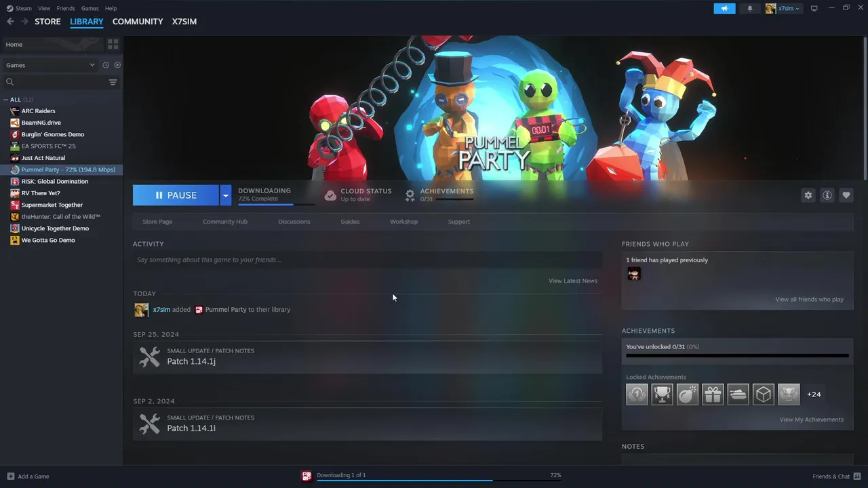Click View all friends who play

pos(810,300)
